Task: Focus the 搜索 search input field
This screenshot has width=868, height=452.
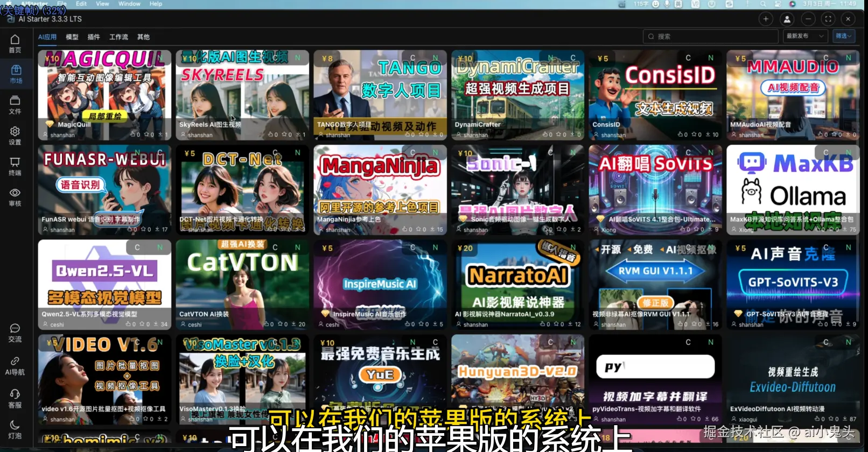Action: click(711, 37)
